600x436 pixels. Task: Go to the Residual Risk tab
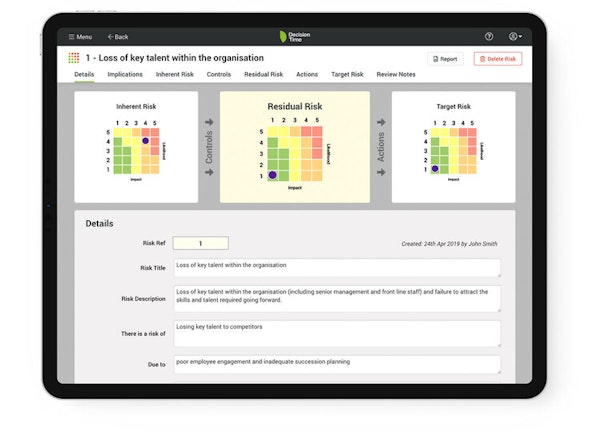click(x=264, y=74)
